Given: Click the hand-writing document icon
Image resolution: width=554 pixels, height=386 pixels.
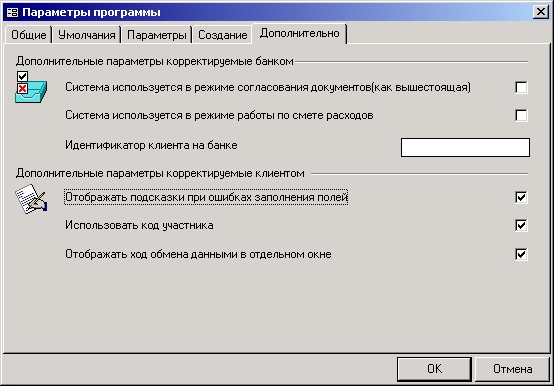Looking at the screenshot, I should click(31, 198).
